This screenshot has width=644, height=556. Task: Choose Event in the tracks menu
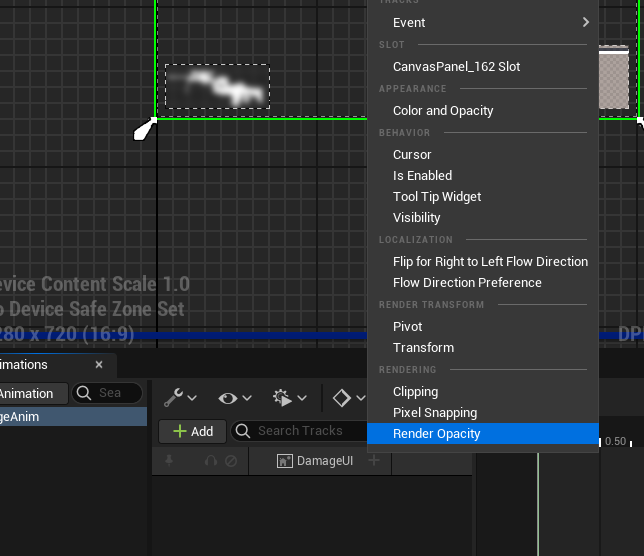483,23
